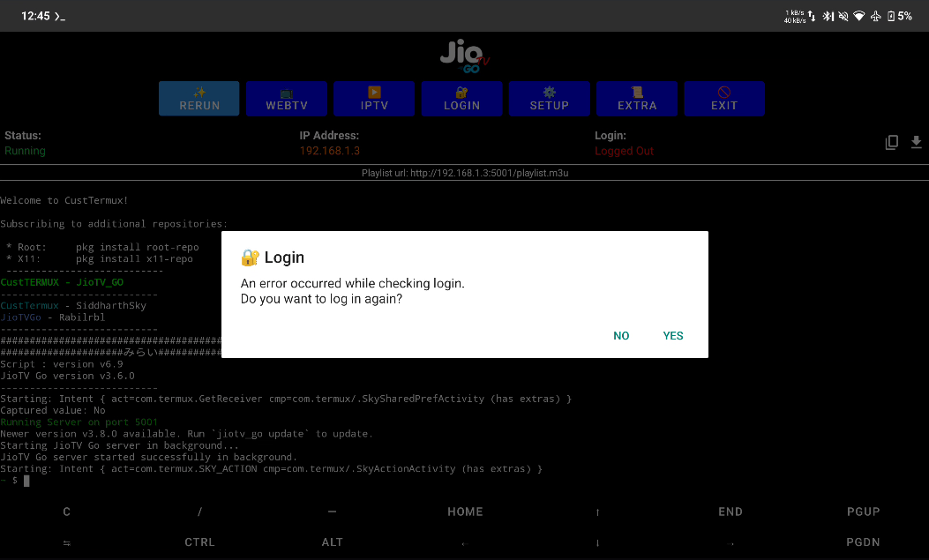Image resolution: width=929 pixels, height=560 pixels.
Task: Tap the right arrow key
Action: coord(730,542)
